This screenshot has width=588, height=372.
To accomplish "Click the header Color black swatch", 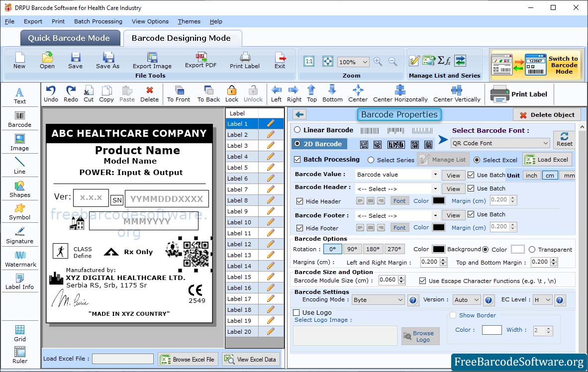I will pos(438,200).
